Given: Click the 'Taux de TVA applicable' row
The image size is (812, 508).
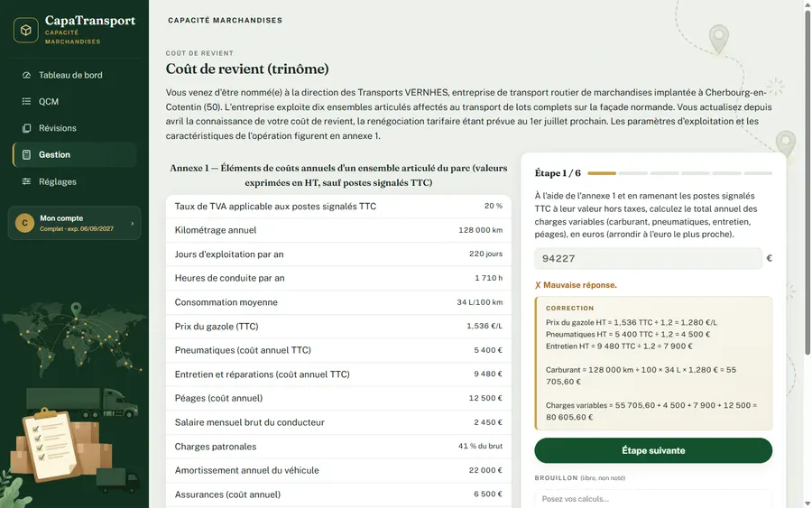Looking at the screenshot, I should (338, 206).
